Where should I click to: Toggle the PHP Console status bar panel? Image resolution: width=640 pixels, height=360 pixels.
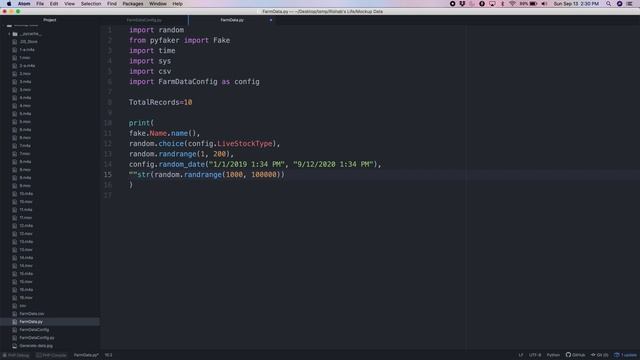pos(51,355)
